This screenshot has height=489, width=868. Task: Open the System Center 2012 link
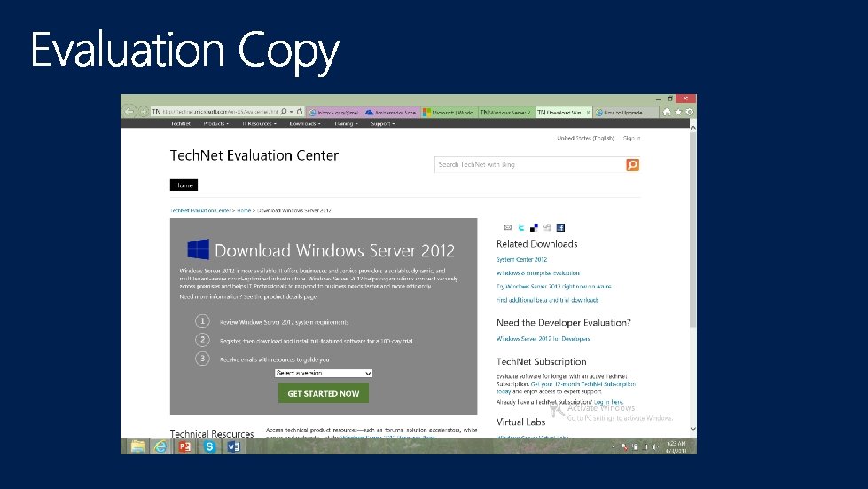coord(521,259)
